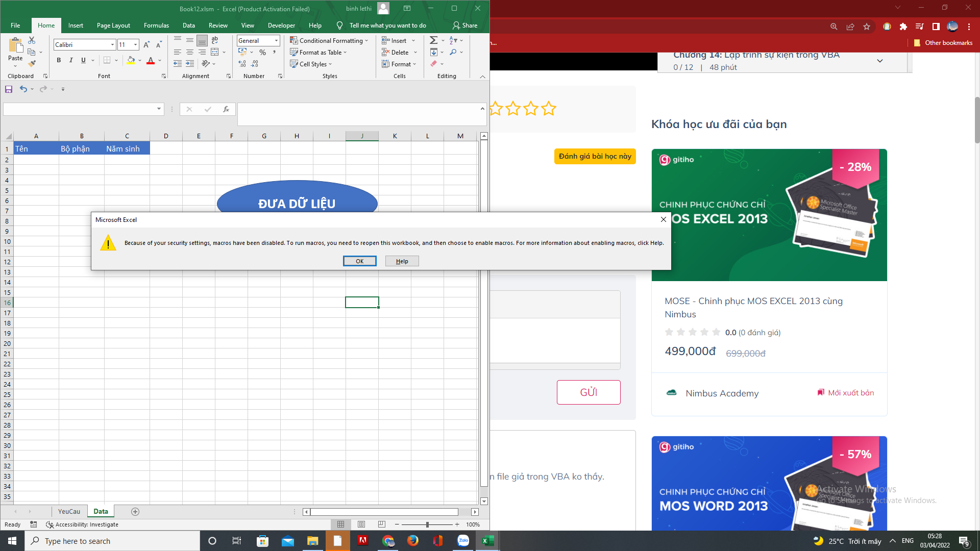Click the AutoSum sigma icon
Image resolution: width=980 pixels, height=551 pixels.
pos(433,40)
